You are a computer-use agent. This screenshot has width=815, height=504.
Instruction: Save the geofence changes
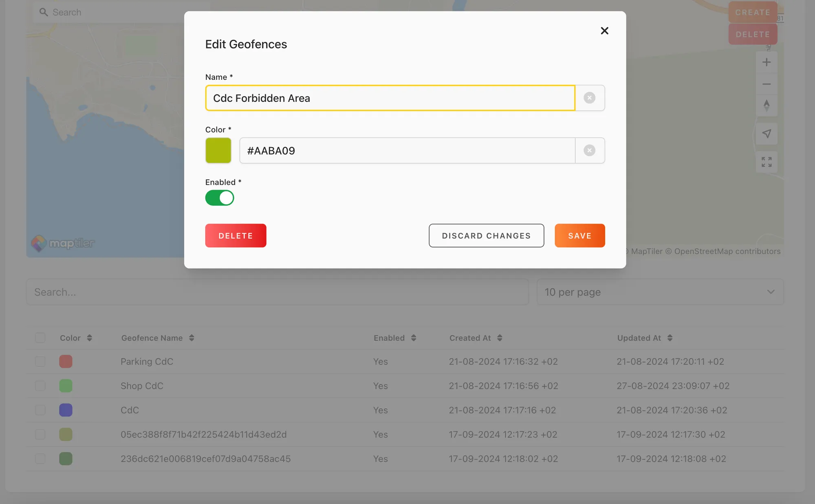tap(579, 235)
